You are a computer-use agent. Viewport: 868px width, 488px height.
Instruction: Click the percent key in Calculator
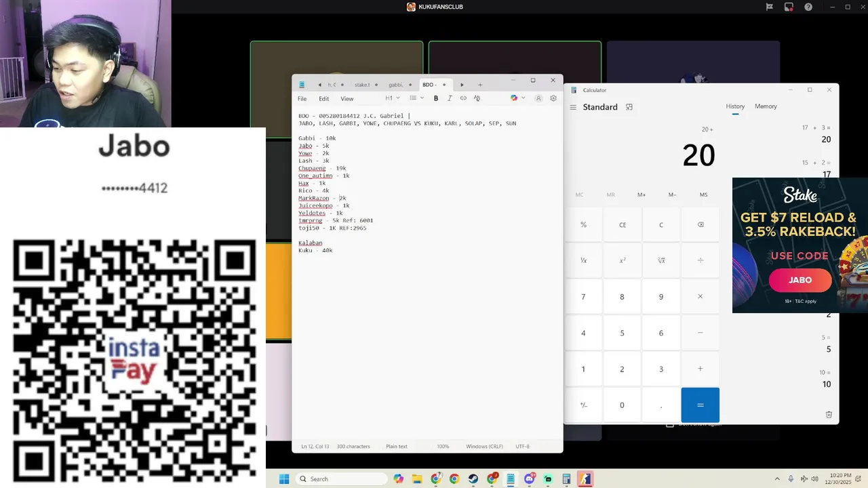(x=583, y=224)
